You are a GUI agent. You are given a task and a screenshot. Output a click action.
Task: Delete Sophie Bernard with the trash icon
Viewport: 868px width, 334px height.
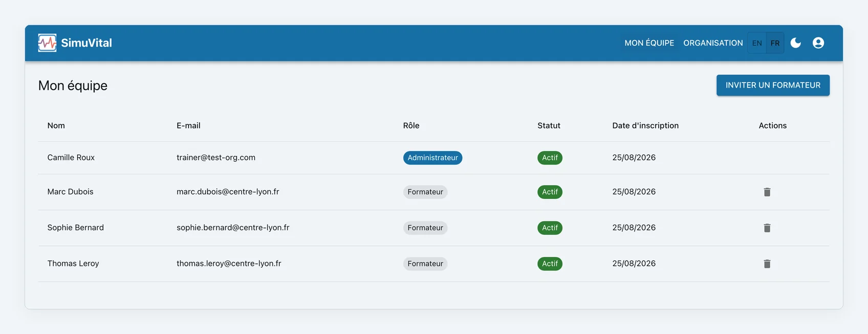pyautogui.click(x=767, y=228)
